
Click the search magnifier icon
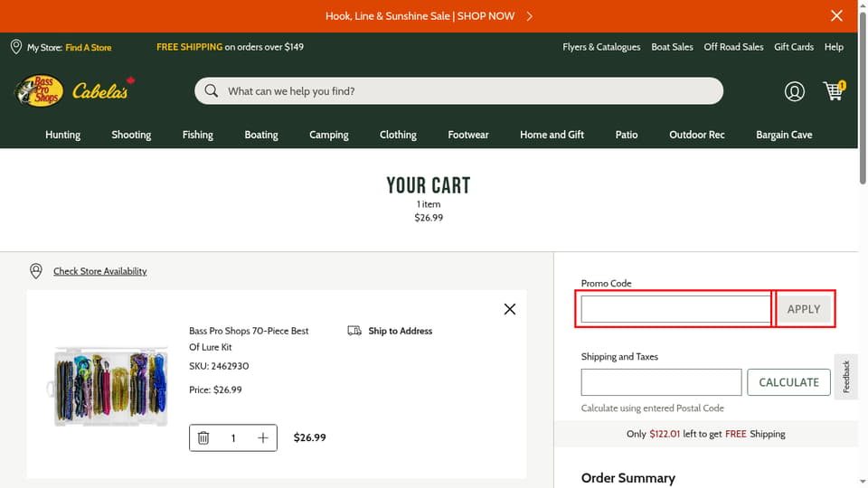tap(211, 90)
